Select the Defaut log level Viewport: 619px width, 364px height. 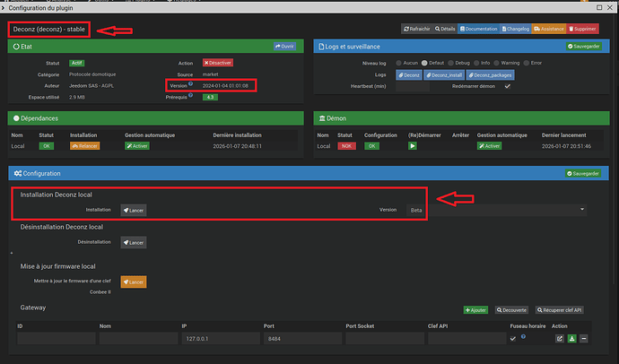(424, 63)
